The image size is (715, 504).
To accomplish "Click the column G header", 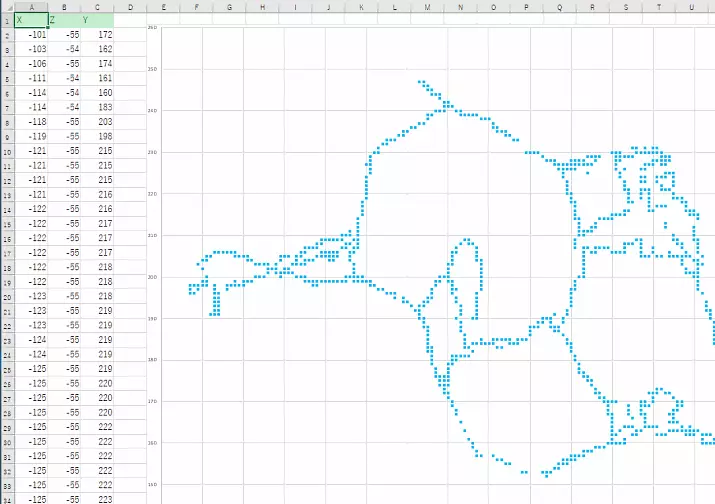I will (229, 7).
